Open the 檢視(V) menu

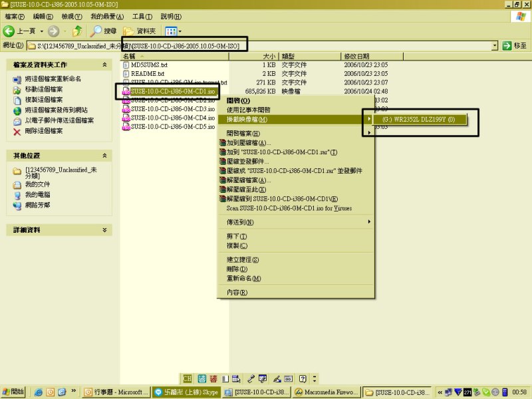click(72, 17)
